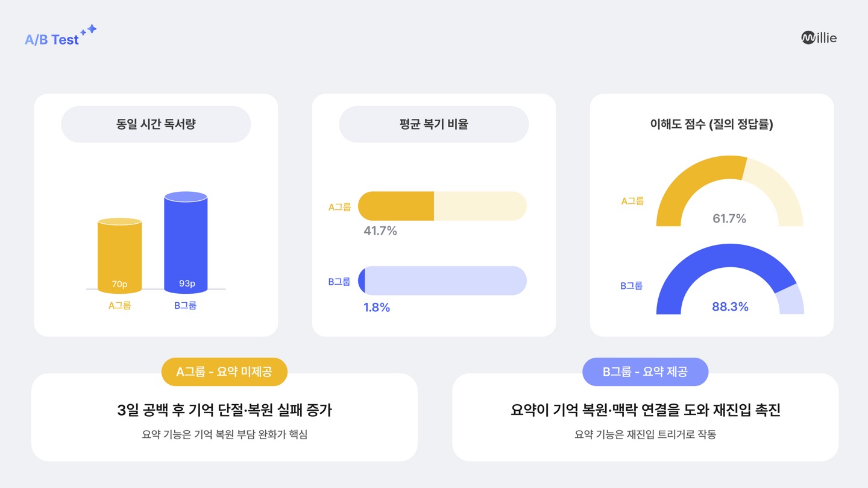The width and height of the screenshot is (868, 488).
Task: Click the A그룹 - 요약 미제공 badge
Action: click(224, 372)
